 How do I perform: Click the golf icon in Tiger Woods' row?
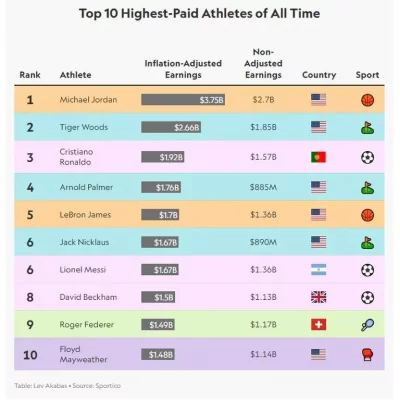(367, 128)
